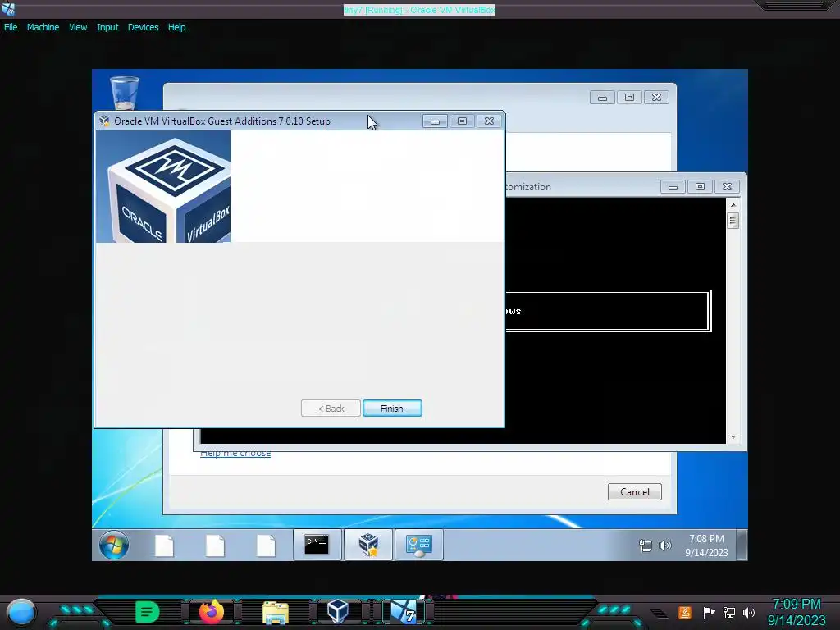Click the console scrollbar thumb

tap(733, 220)
